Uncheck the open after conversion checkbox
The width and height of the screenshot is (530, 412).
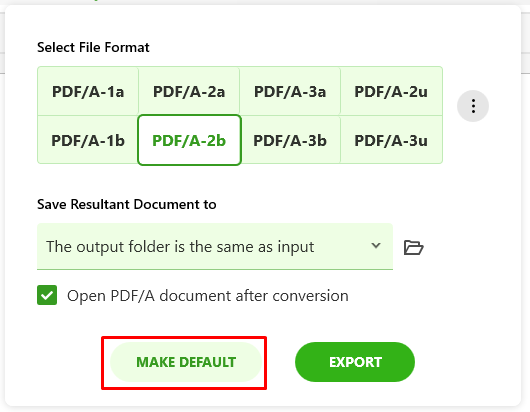coord(47,295)
